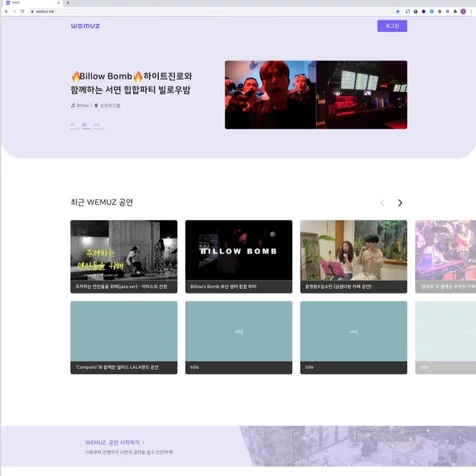Open the partially visible purple concert card

tap(445, 256)
